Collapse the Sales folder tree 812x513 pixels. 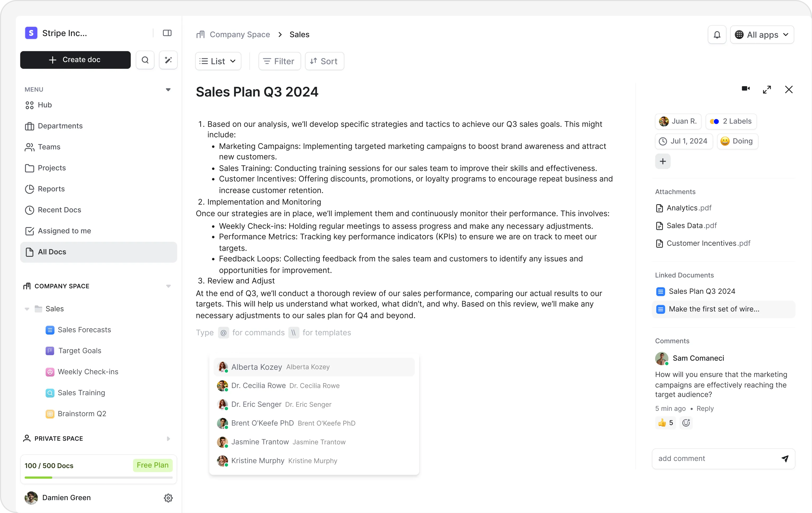coord(27,309)
